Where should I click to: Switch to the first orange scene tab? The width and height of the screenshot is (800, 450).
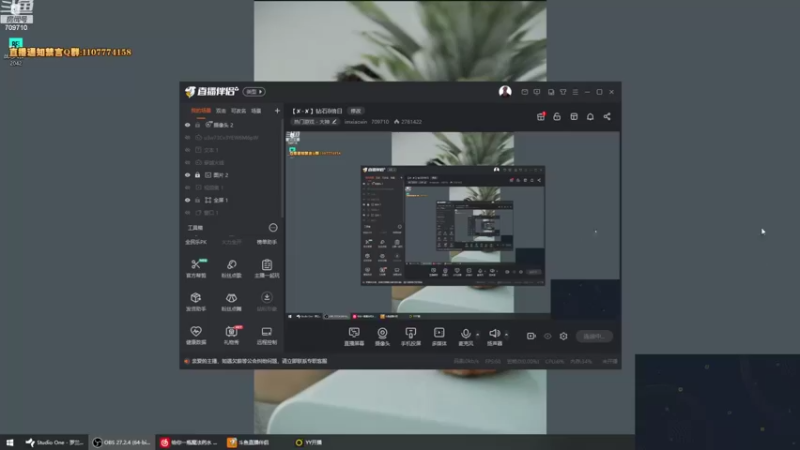pos(201,111)
